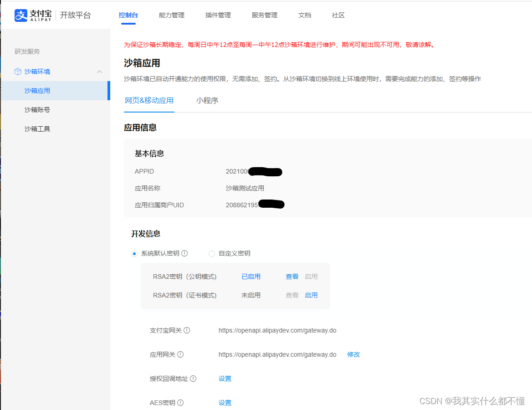The image size is (532, 410).
Task: Click the RSA2密钥 (证书模式) label
Action: [185, 295]
